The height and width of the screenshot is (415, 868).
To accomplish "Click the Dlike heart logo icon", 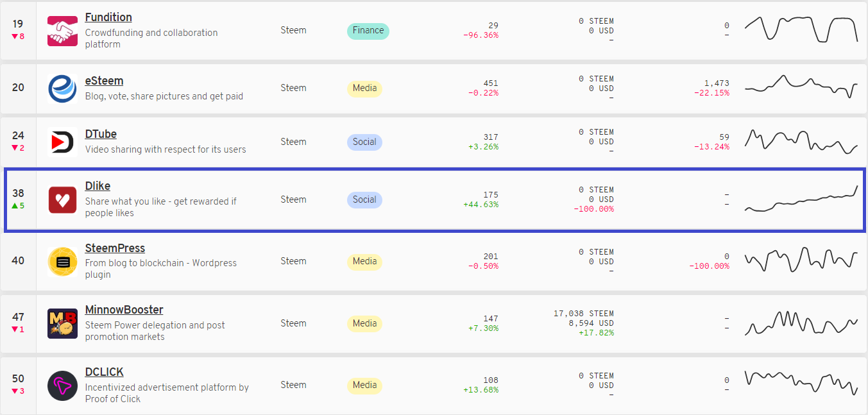I will [62, 200].
